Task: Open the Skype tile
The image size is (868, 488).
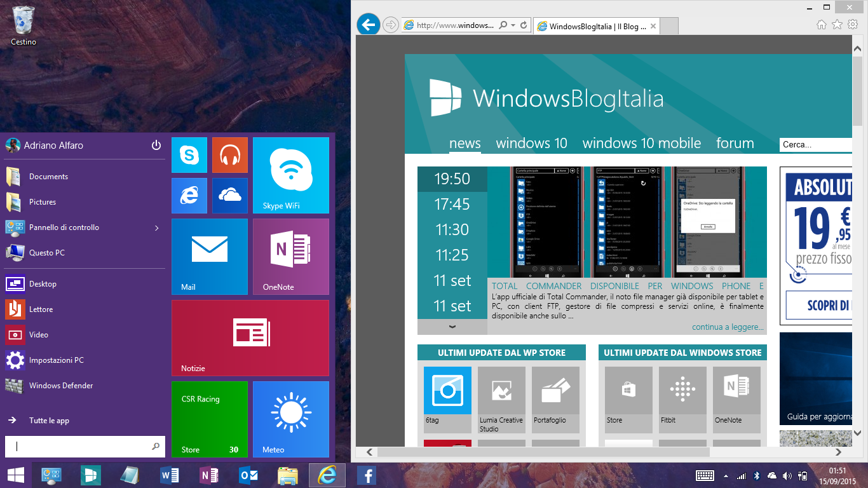Action: [x=189, y=155]
